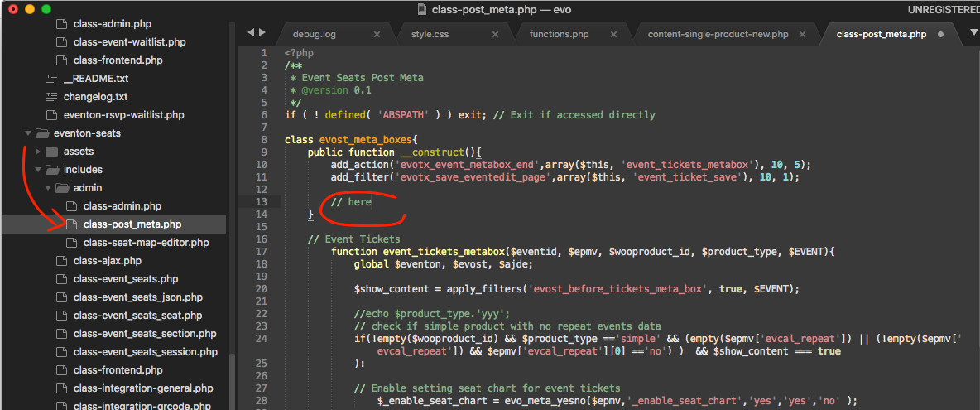The image size is (980, 410).
Task: Close the style.css tab
Action: (x=495, y=35)
